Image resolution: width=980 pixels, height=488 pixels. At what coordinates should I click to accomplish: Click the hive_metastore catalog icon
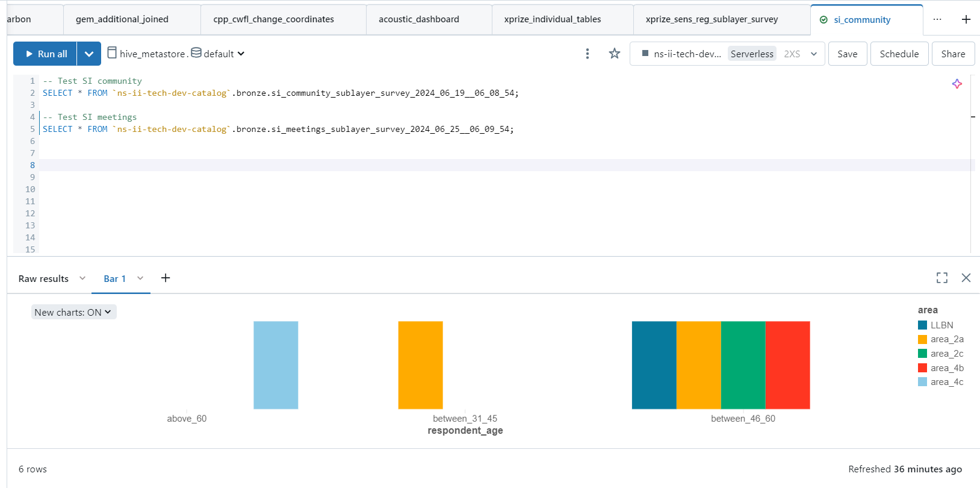tap(112, 53)
